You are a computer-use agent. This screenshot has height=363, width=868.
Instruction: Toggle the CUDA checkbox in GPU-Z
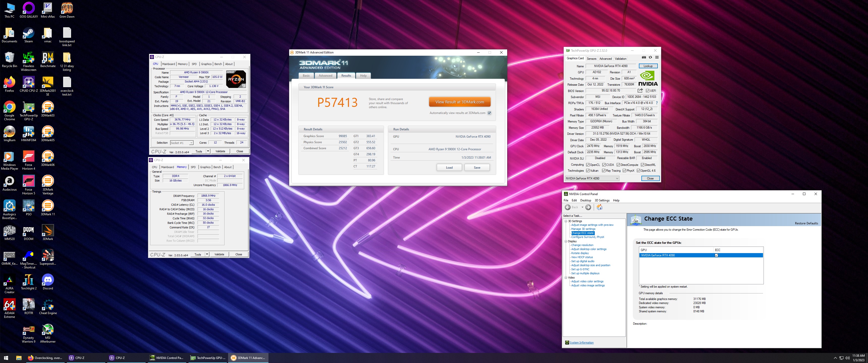click(x=604, y=165)
